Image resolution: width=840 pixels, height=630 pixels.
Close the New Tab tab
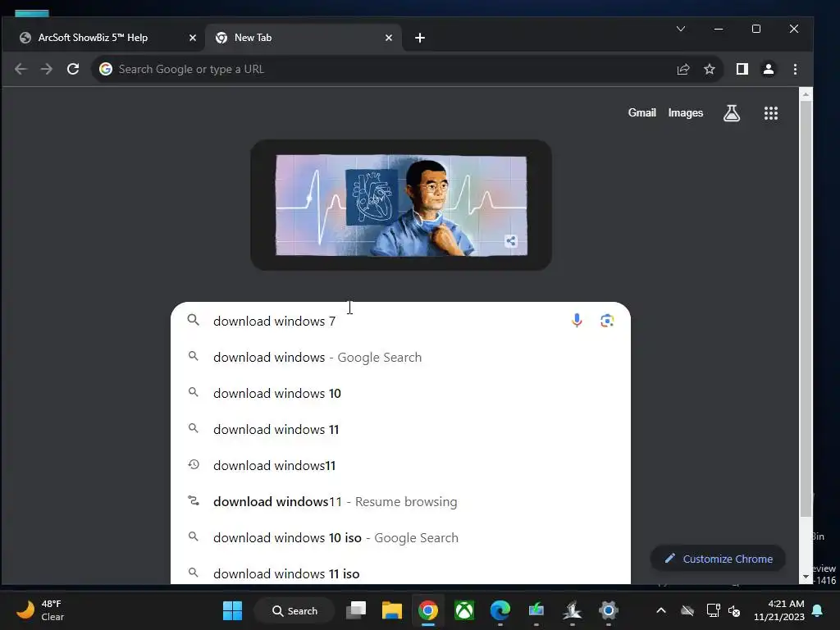point(389,38)
